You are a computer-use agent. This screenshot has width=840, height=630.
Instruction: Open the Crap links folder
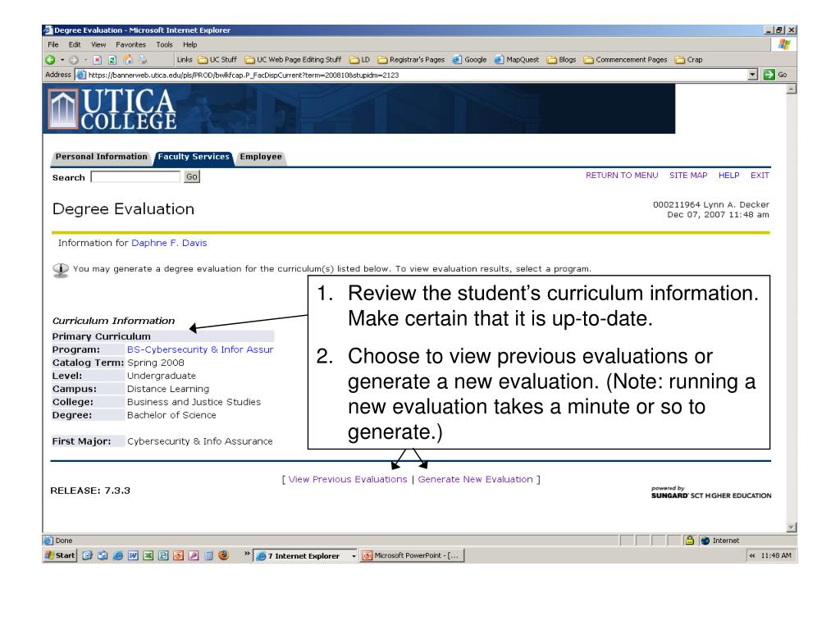click(689, 60)
